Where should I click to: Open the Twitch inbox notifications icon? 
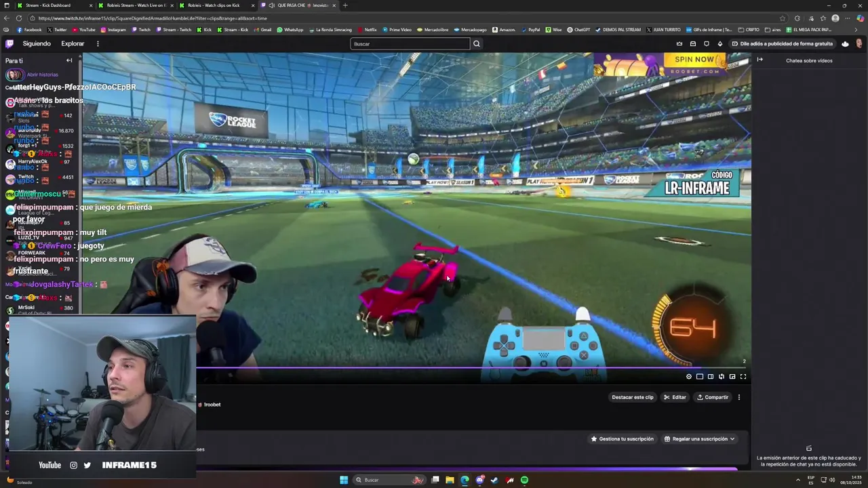693,43
